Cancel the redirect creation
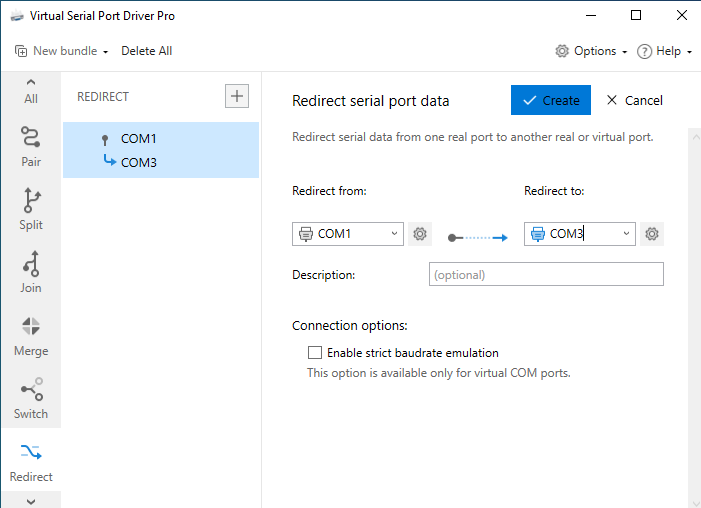The height and width of the screenshot is (508, 701). pos(634,100)
